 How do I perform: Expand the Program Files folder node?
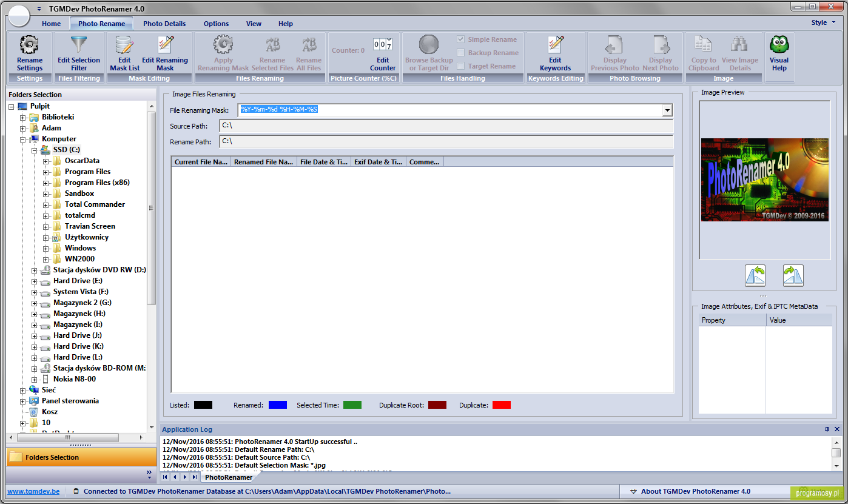click(x=46, y=172)
